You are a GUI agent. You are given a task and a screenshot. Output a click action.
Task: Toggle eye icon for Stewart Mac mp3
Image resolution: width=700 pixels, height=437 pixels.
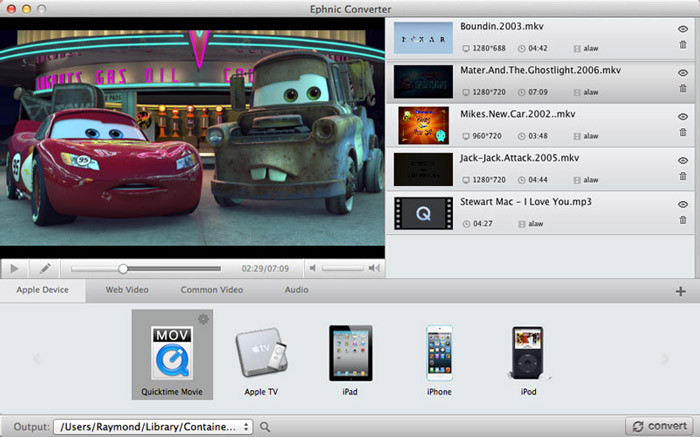pos(683,204)
